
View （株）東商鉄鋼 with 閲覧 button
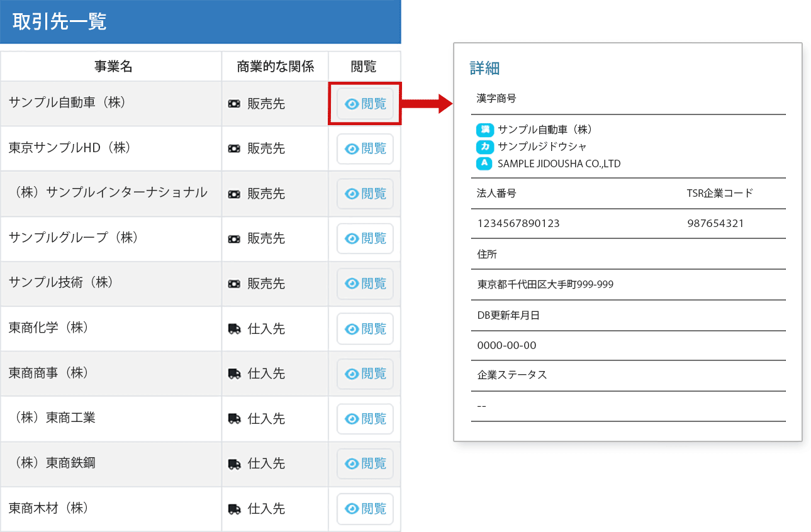pyautogui.click(x=365, y=463)
